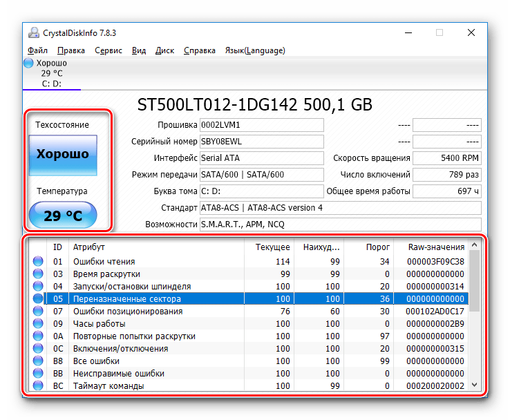Screen dimensions: 510x420
Task: Click the rotation speed field 5400 RPM
Action: coord(447,158)
